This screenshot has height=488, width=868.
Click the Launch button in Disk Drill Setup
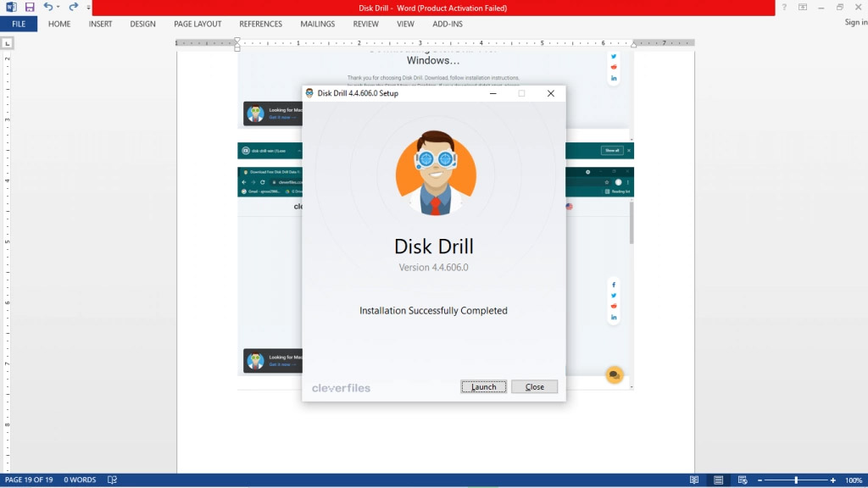click(x=483, y=386)
